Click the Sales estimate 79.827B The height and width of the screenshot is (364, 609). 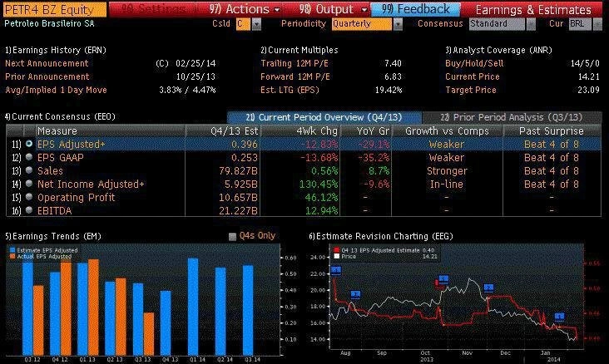click(238, 170)
